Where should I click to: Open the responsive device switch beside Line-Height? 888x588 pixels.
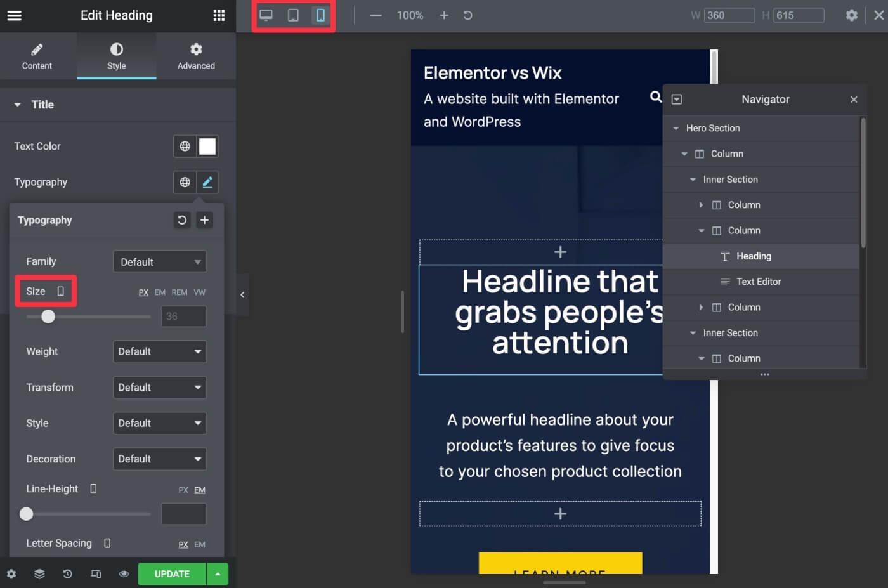pos(93,489)
